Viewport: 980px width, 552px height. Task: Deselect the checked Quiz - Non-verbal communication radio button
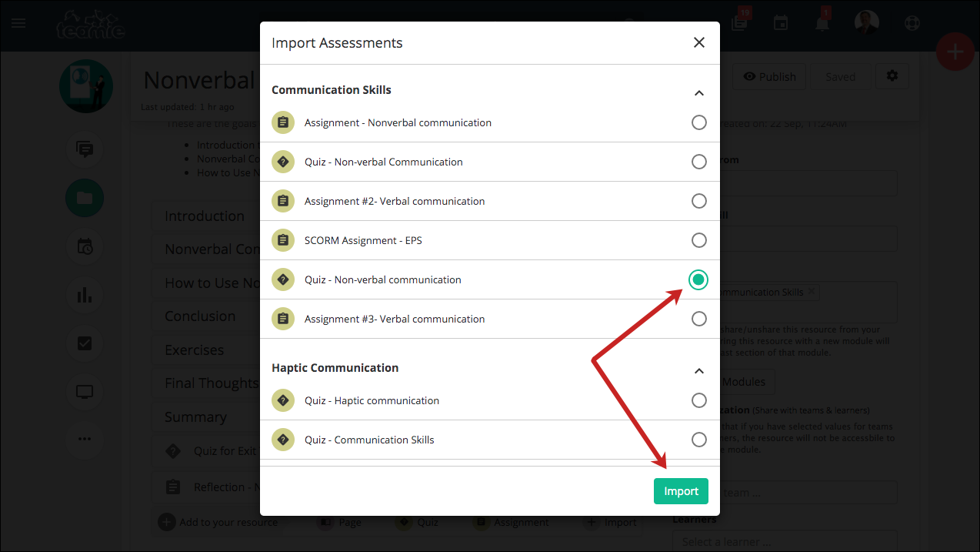click(x=698, y=279)
